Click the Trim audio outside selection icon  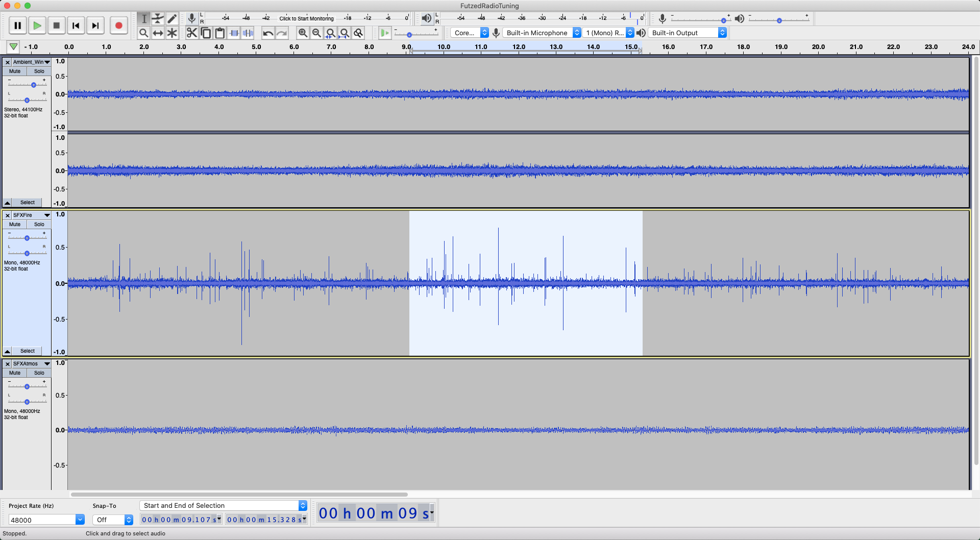(234, 33)
